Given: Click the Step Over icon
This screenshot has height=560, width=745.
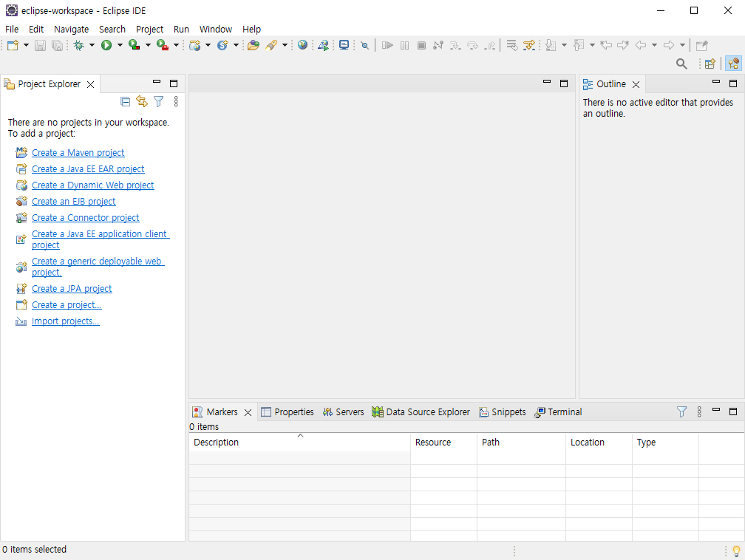Looking at the screenshot, I should coord(472,45).
